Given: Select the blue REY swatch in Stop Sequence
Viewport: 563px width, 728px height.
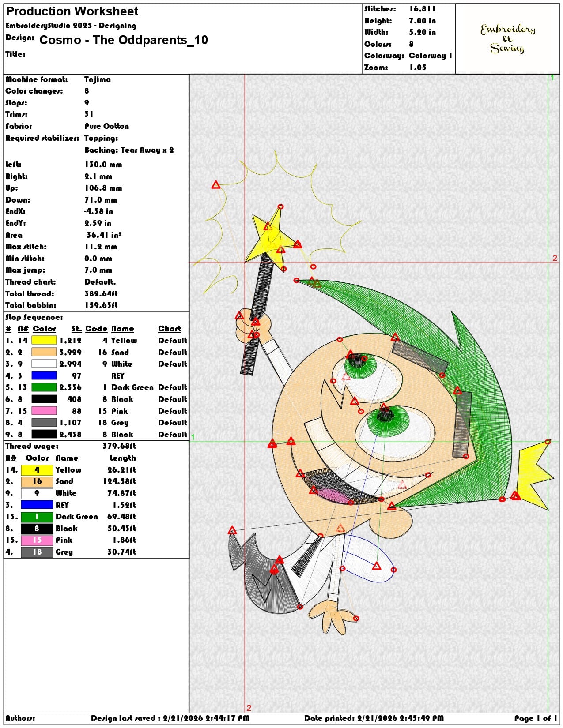Looking at the screenshot, I should (44, 375).
